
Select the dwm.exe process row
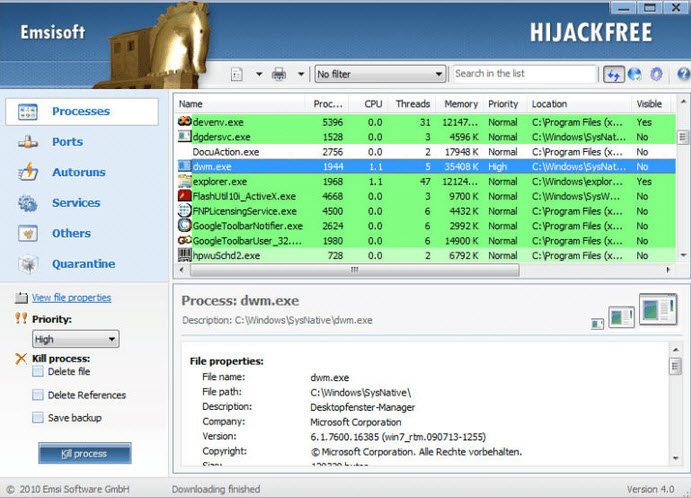(426, 167)
